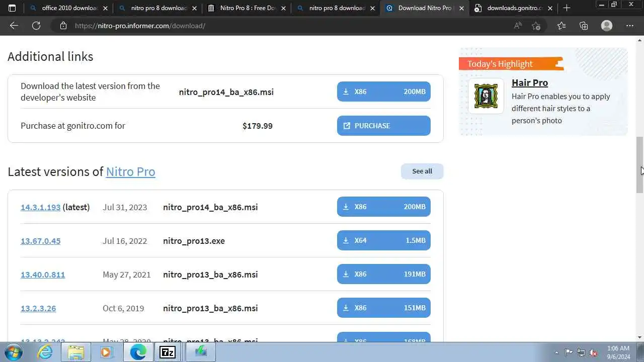644x362 pixels.
Task: View site information lock icon
Action: (63, 26)
